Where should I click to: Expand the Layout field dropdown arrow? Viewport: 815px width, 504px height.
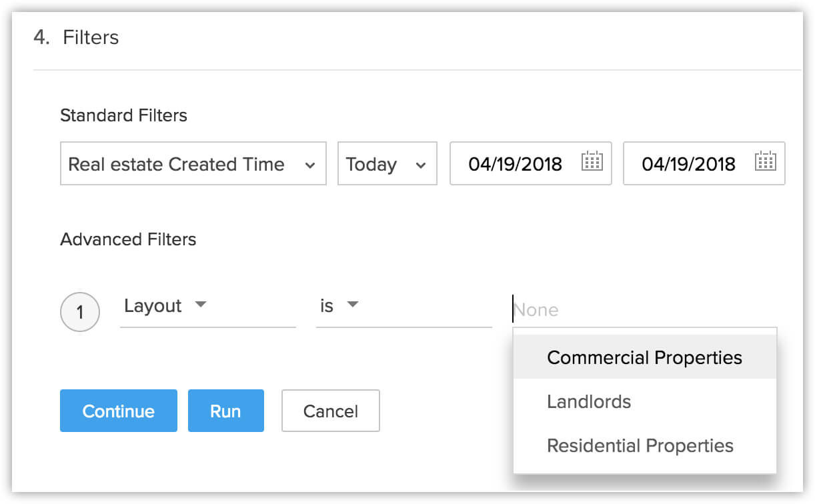(200, 305)
